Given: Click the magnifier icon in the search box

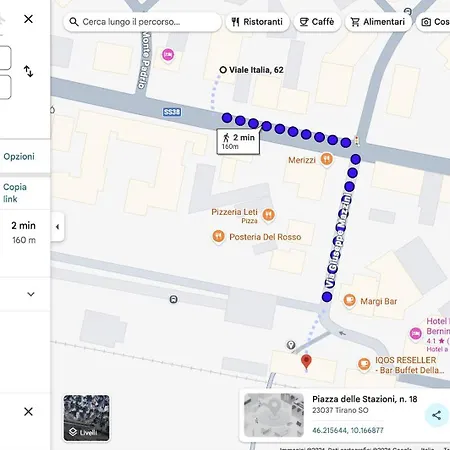Looking at the screenshot, I should pyautogui.click(x=74, y=22).
